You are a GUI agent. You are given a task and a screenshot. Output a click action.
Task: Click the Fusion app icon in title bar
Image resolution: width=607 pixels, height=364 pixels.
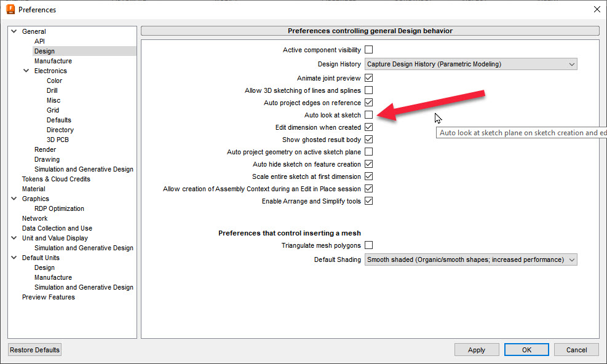9,9
